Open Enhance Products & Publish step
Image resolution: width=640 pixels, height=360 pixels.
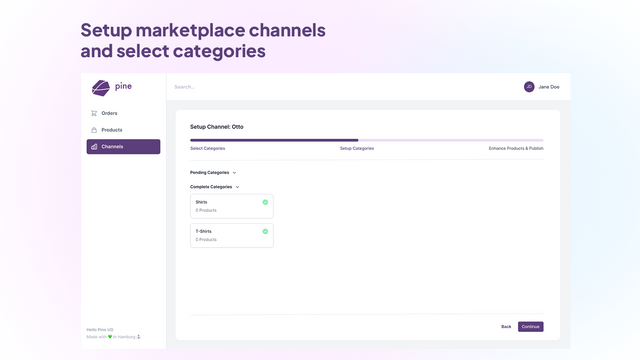pos(516,148)
